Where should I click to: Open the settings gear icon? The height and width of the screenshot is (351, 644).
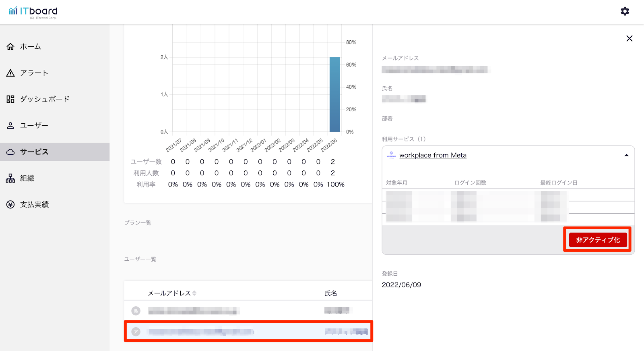coord(625,11)
